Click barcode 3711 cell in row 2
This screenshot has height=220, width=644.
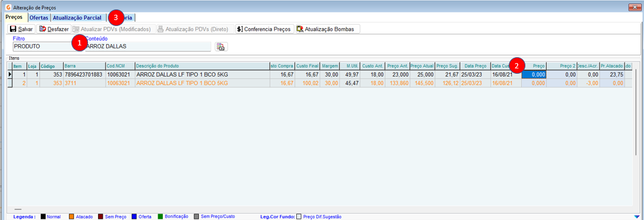point(84,83)
